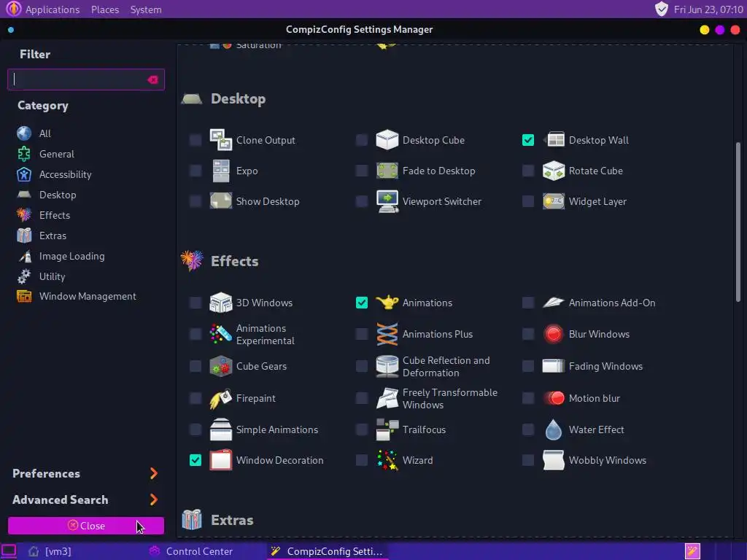This screenshot has height=560, width=747.
Task: Open the Trailfocus plugin icon
Action: [387, 429]
